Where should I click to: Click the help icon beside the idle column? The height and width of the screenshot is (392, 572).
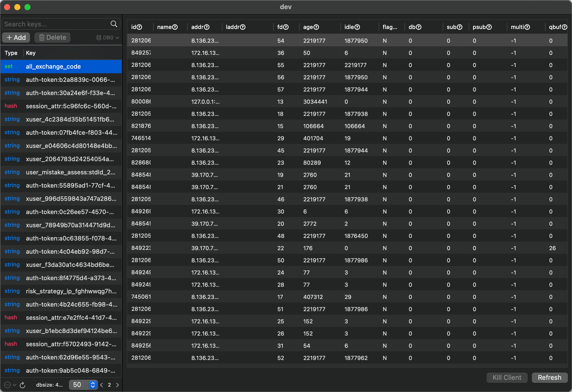point(357,27)
